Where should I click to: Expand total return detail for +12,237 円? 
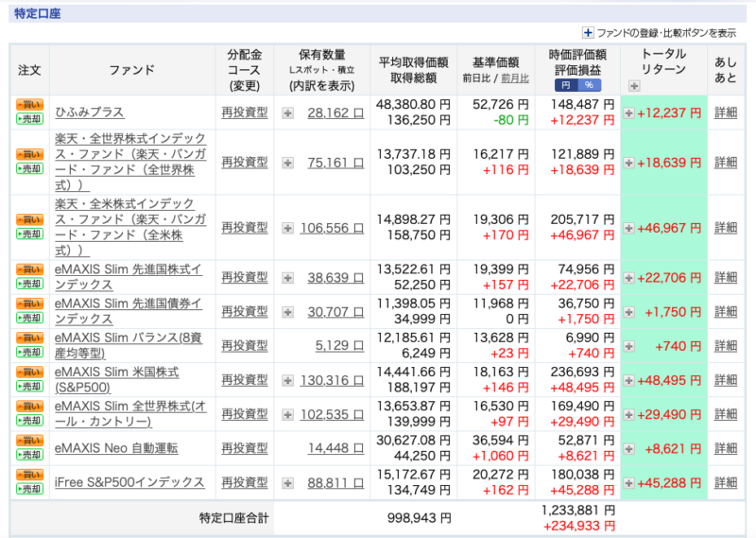[628, 113]
